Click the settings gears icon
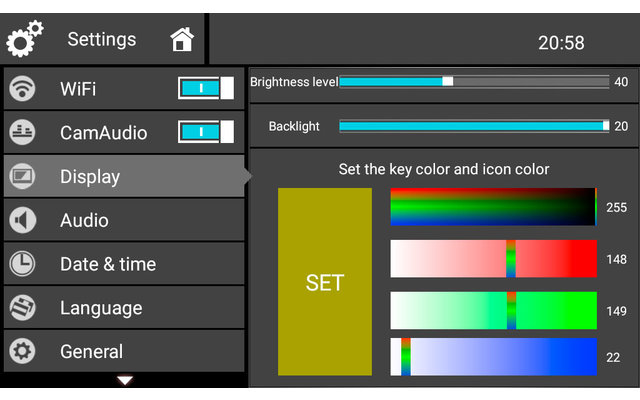The height and width of the screenshot is (400, 640). pos(25,40)
